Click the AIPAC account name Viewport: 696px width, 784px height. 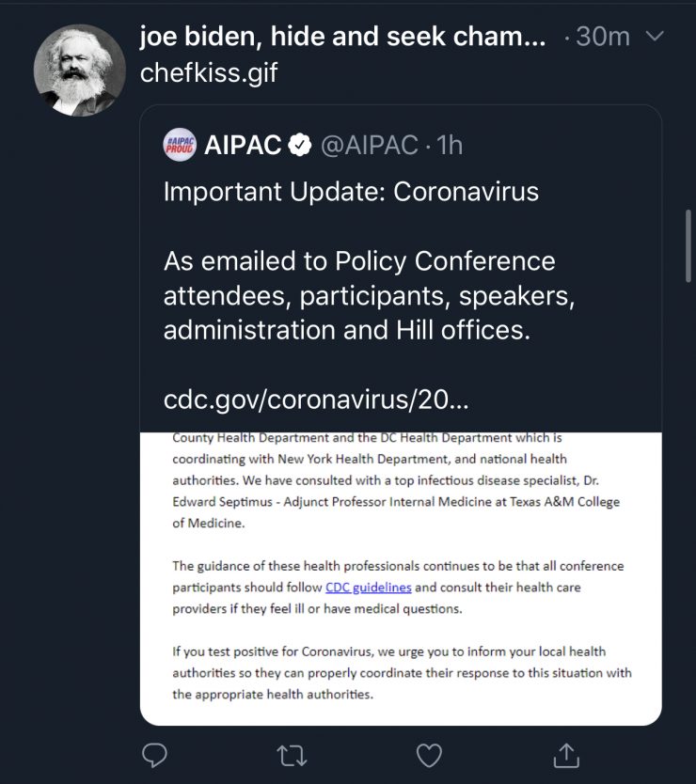[x=242, y=145]
